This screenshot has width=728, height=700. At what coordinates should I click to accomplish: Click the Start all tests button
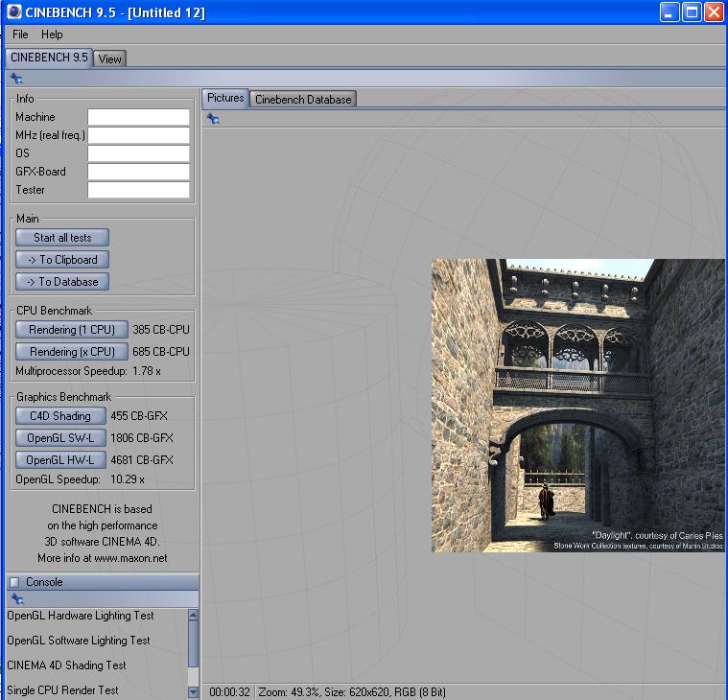point(62,238)
